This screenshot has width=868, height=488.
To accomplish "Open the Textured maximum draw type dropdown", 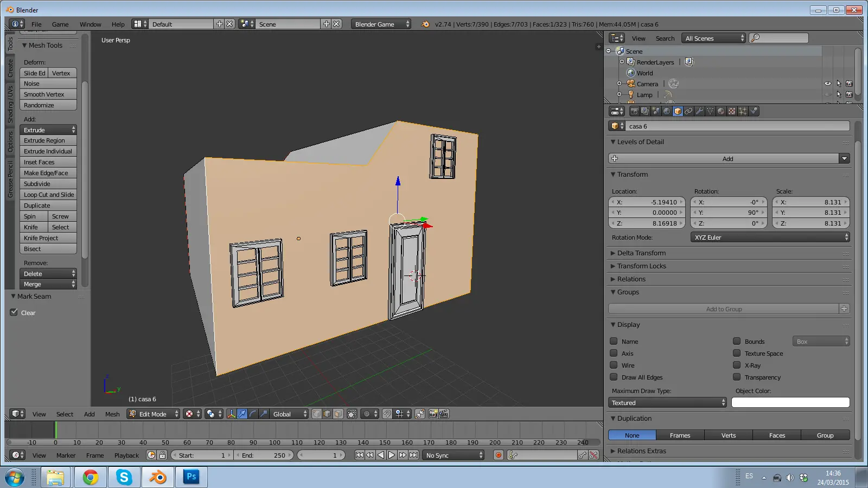I will coord(667,402).
